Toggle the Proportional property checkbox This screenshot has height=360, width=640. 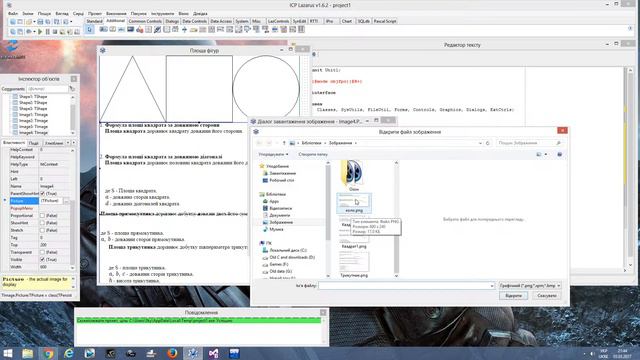[42, 216]
